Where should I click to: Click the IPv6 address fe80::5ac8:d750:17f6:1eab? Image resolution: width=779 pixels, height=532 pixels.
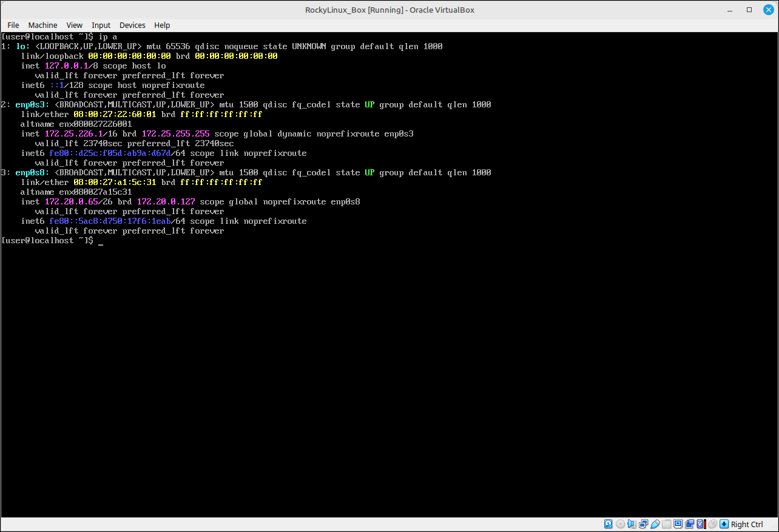coord(110,221)
